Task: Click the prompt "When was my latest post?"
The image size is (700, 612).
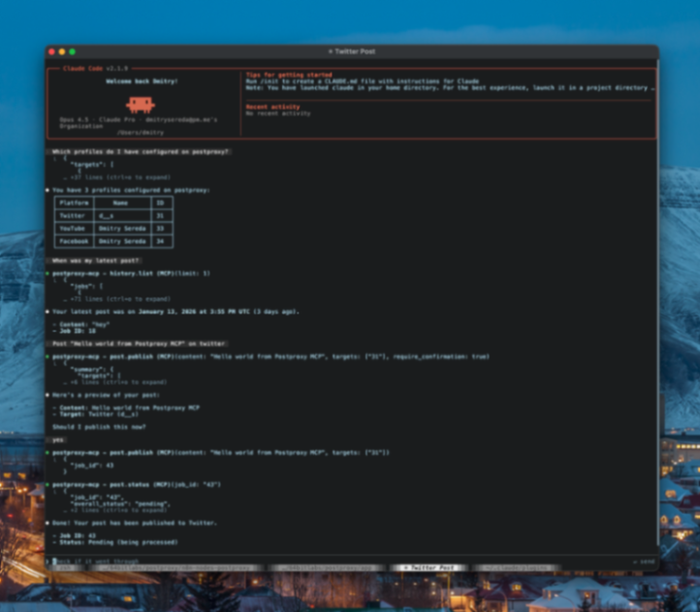Action: (x=96, y=261)
